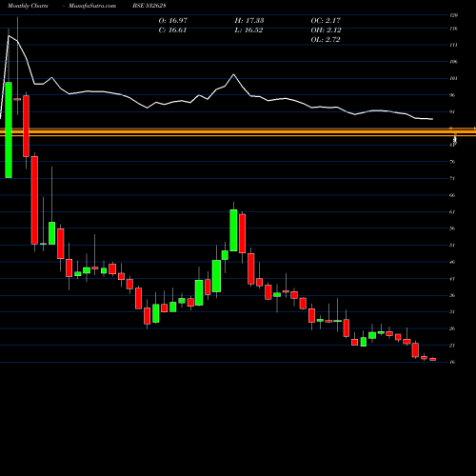
Task: Click the price axis label 71
Action: tap(453, 179)
